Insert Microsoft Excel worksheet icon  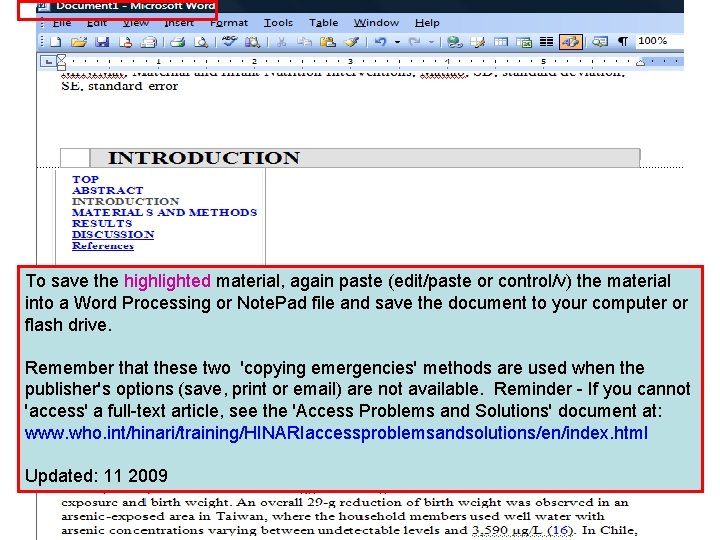524,42
